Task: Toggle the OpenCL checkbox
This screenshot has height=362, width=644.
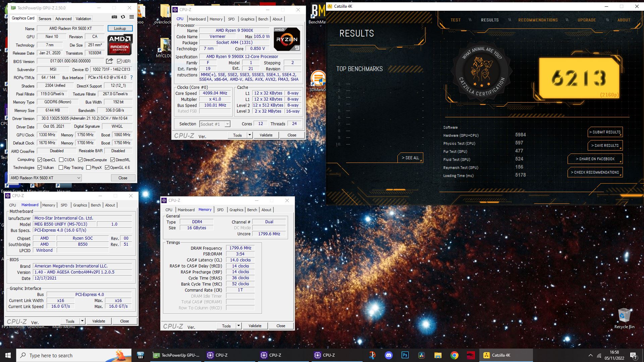Action: [x=40, y=160]
